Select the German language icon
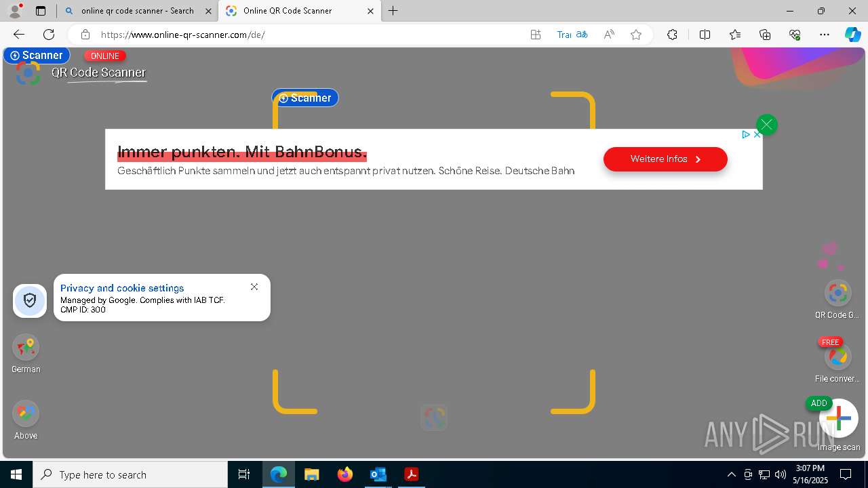This screenshot has height=488, width=868. 26,348
